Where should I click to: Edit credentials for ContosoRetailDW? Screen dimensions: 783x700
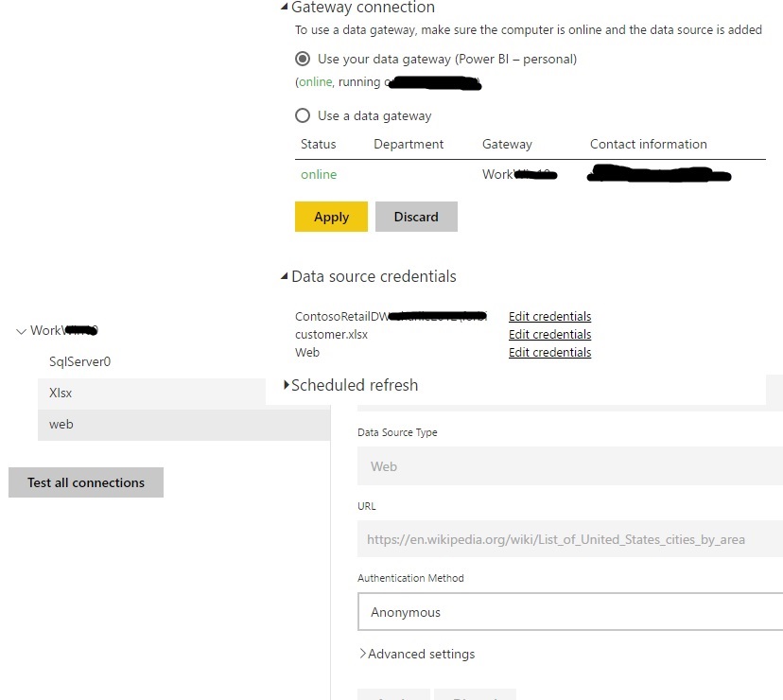pyautogui.click(x=549, y=316)
